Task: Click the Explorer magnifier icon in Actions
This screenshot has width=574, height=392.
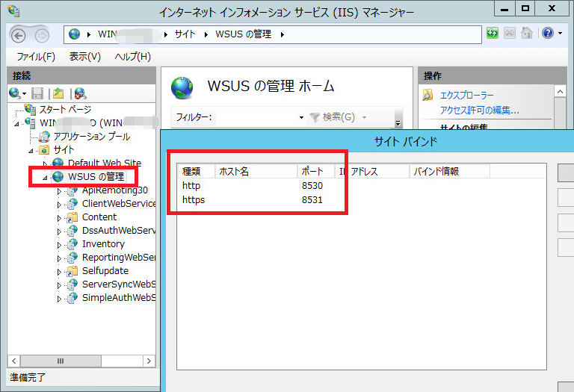Action: coord(428,95)
